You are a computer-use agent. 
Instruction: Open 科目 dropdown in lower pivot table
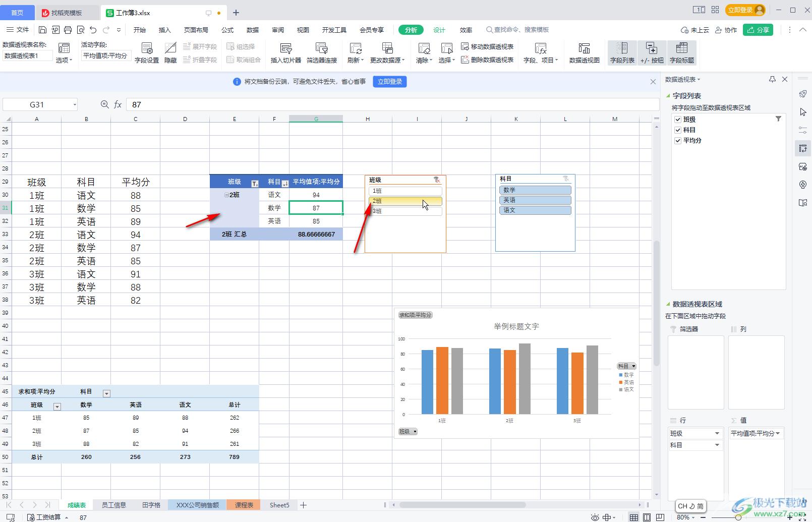tap(106, 393)
